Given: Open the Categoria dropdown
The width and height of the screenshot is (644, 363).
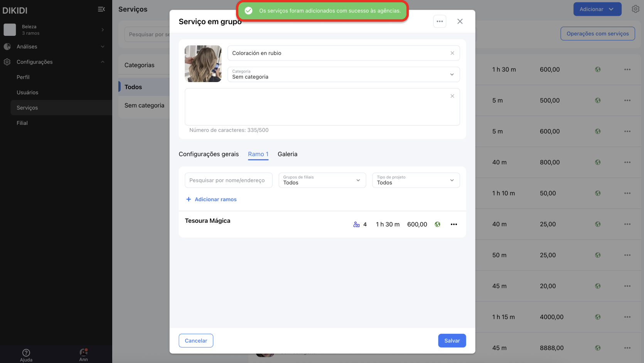Looking at the screenshot, I should [x=343, y=74].
